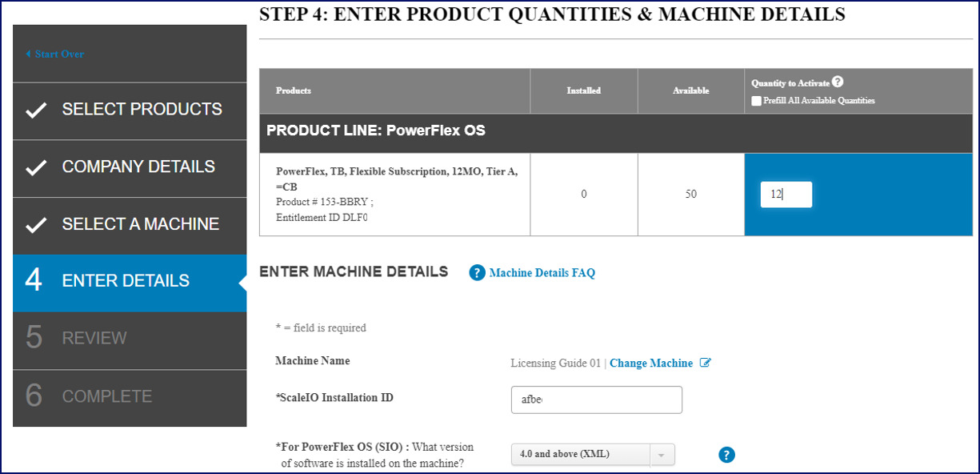Image resolution: width=980 pixels, height=474 pixels.
Task: Click the software version help icon
Action: coord(726,455)
